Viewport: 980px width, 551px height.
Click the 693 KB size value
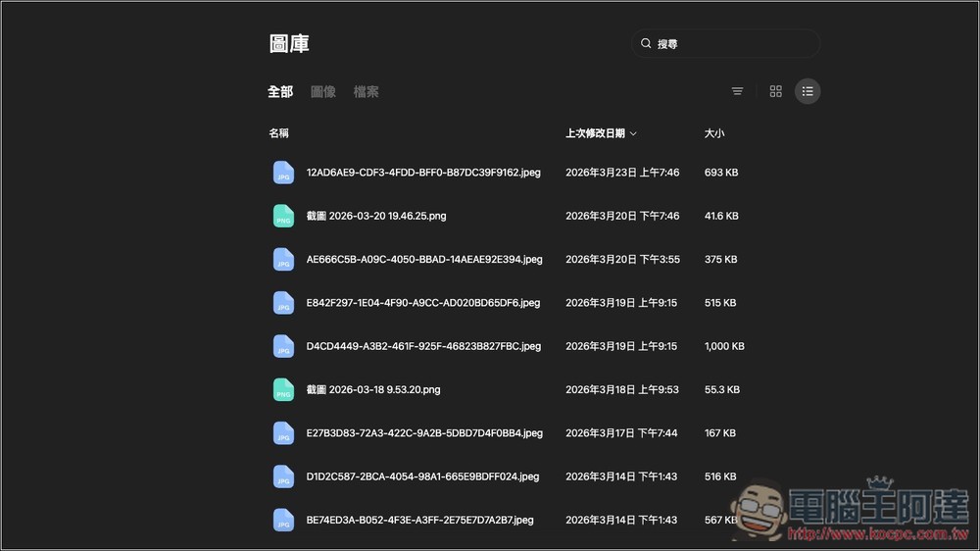(x=721, y=173)
